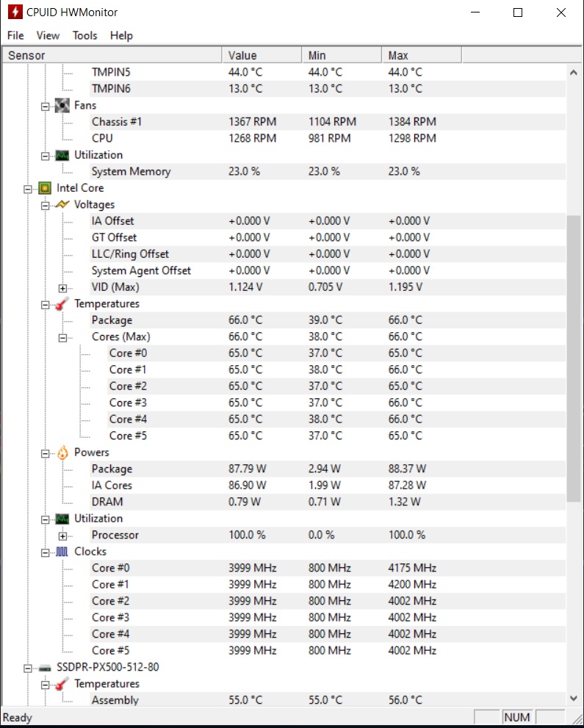Click the Utilization icon under Intel Core
Screen dimensions: 584x728
point(62,519)
